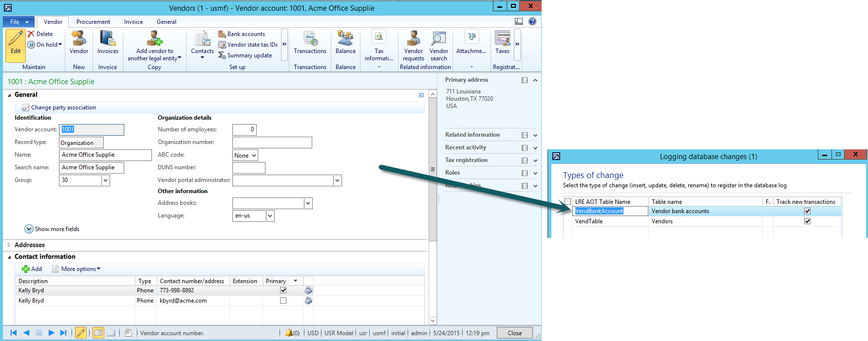The height and width of the screenshot is (341, 868).
Task: Open Bank accounts setup
Action: [245, 34]
